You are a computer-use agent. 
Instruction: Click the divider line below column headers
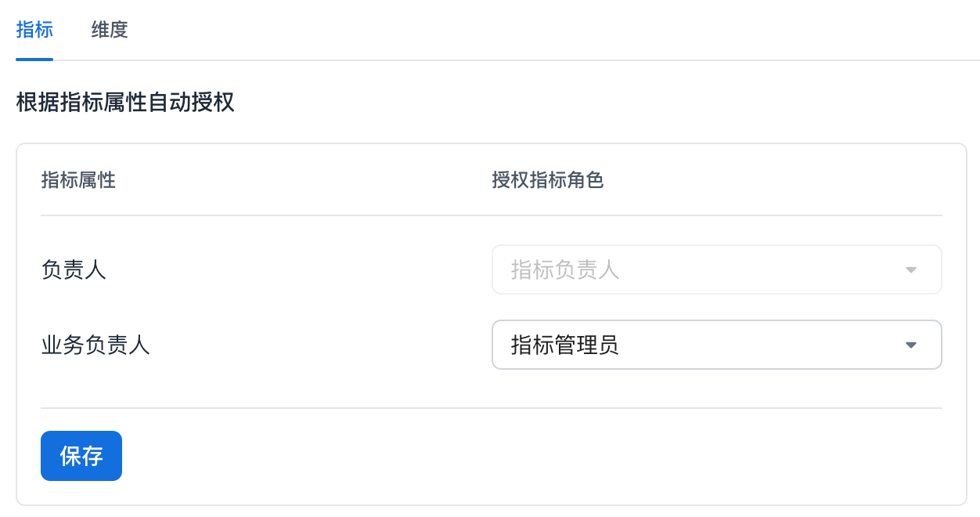click(x=492, y=215)
